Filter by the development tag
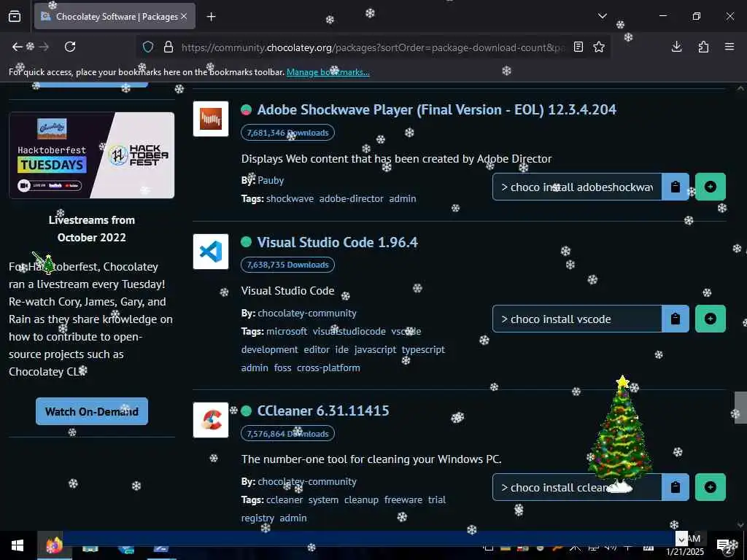The height and width of the screenshot is (560, 747). click(269, 349)
